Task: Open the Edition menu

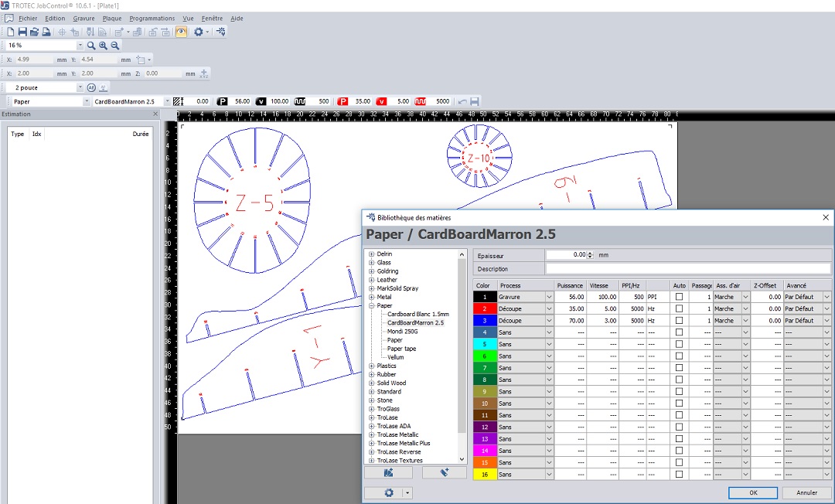Action: tap(55, 19)
